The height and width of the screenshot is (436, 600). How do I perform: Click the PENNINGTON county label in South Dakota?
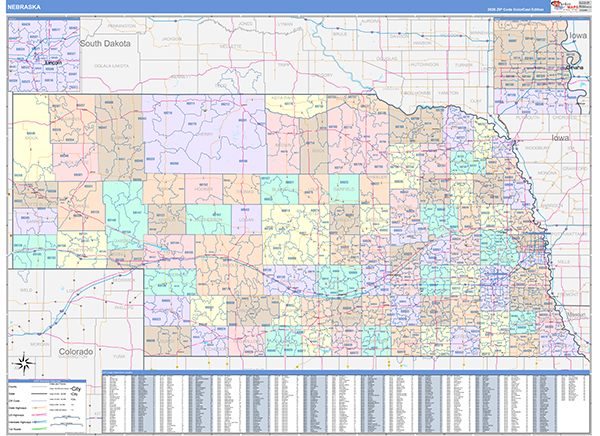122,26
